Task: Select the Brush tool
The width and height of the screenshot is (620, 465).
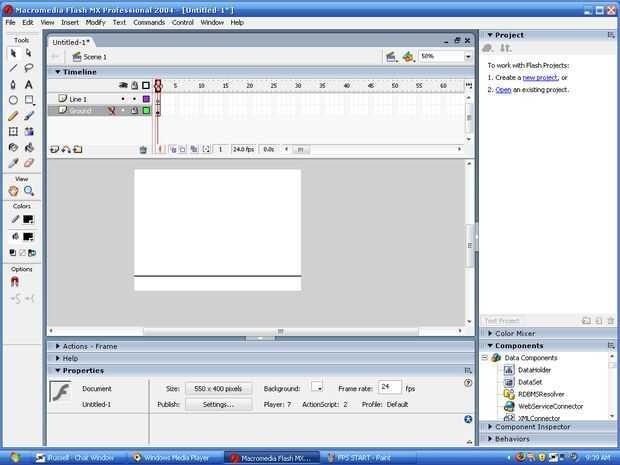Action: click(x=28, y=116)
